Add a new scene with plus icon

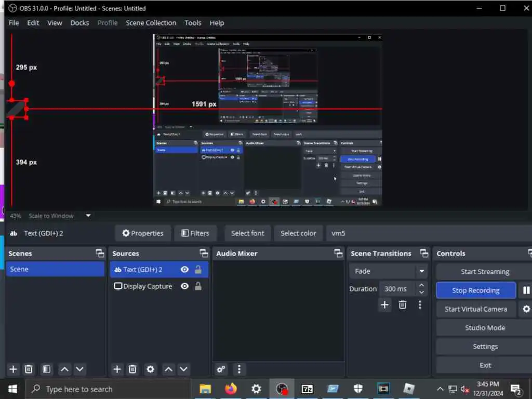13,369
